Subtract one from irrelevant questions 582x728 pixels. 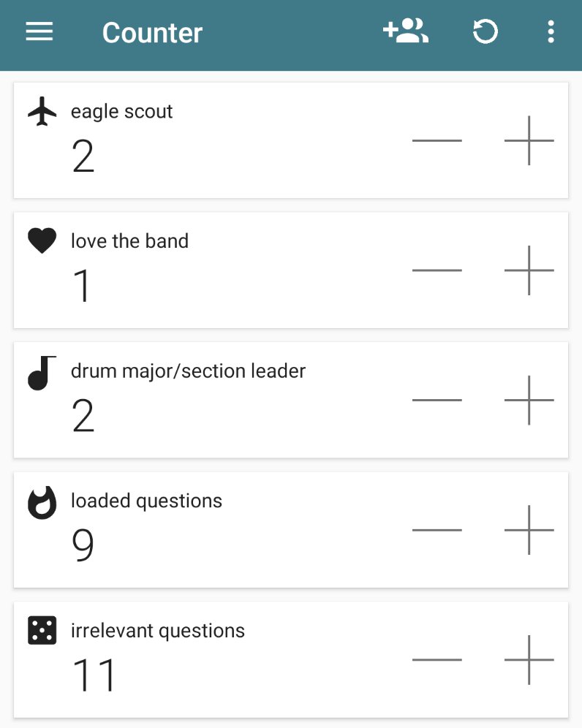pos(437,660)
